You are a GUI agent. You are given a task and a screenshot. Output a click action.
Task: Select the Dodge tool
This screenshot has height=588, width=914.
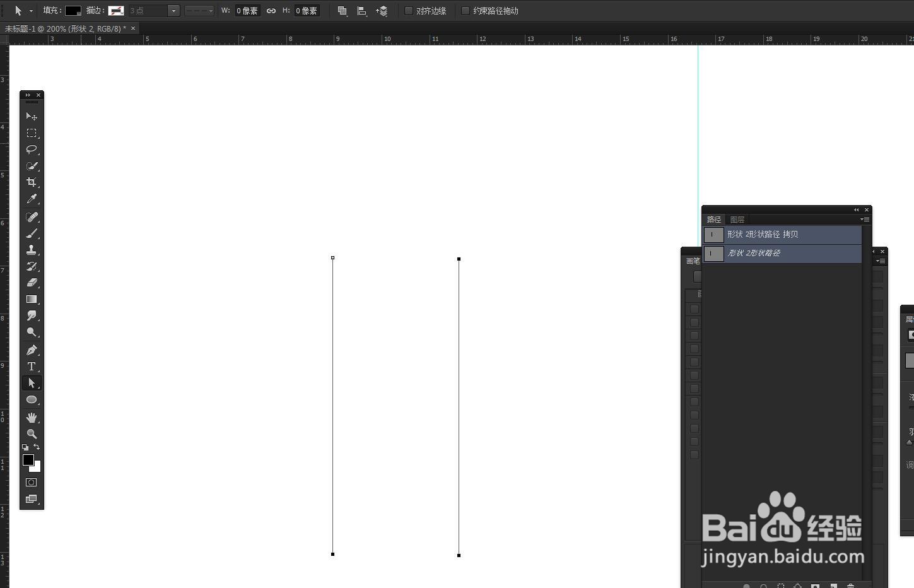32,332
